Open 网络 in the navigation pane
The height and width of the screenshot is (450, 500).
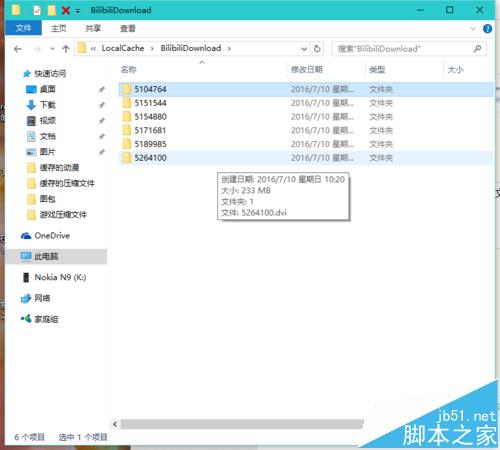42,298
